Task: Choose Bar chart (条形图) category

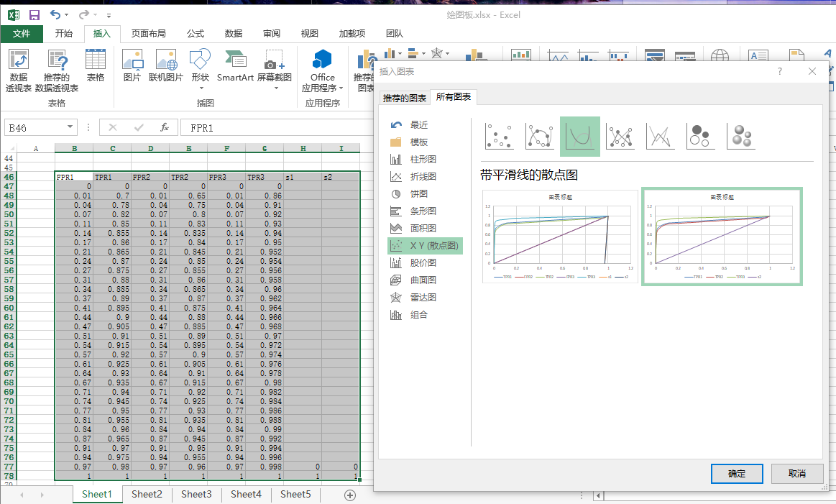Action: [x=424, y=211]
